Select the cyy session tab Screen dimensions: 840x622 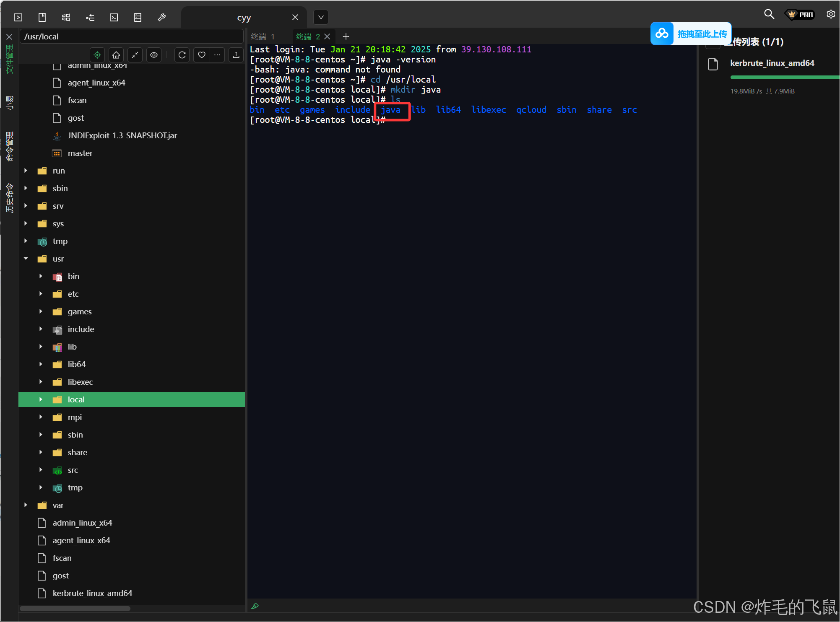tap(244, 18)
